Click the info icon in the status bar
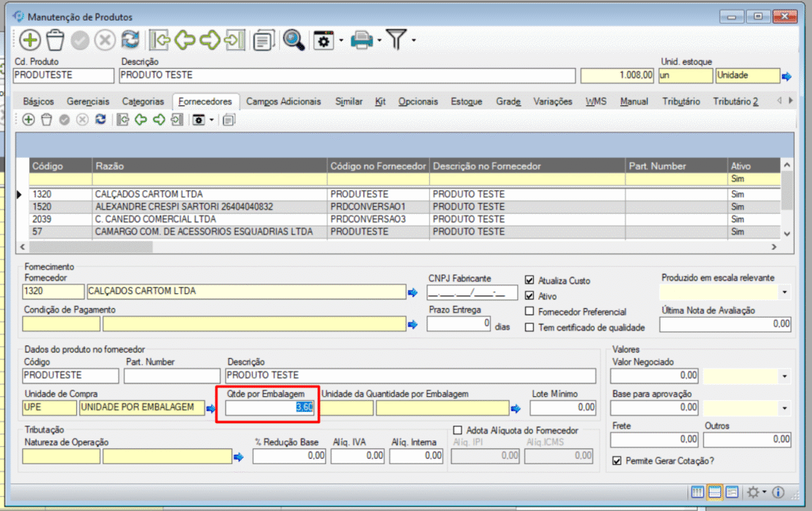This screenshot has width=812, height=511. click(778, 493)
